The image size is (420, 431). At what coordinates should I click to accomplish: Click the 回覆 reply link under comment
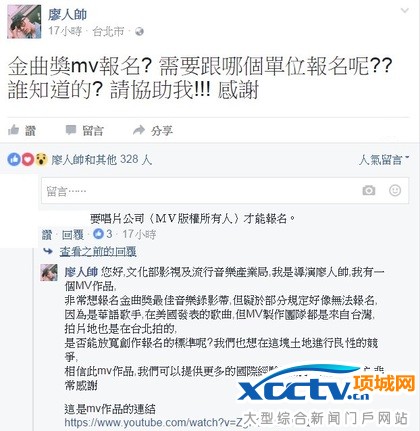coord(73,235)
